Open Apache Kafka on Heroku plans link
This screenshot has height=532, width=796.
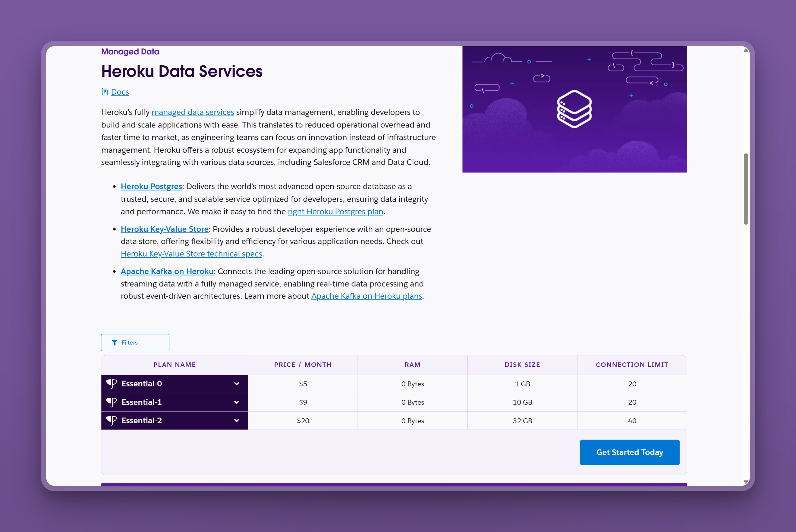point(367,296)
